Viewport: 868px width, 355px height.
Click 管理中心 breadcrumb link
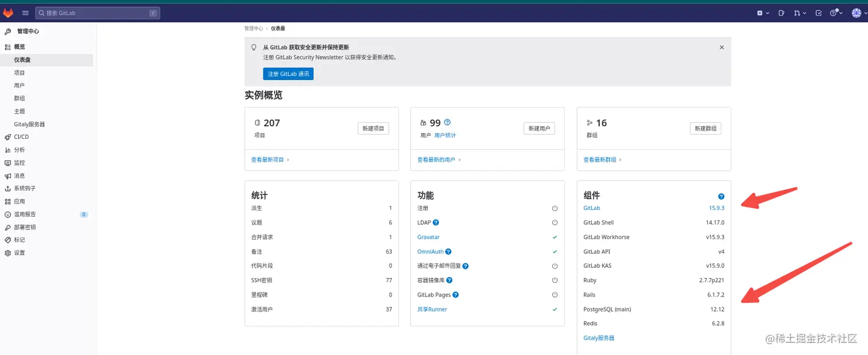pyautogui.click(x=253, y=28)
